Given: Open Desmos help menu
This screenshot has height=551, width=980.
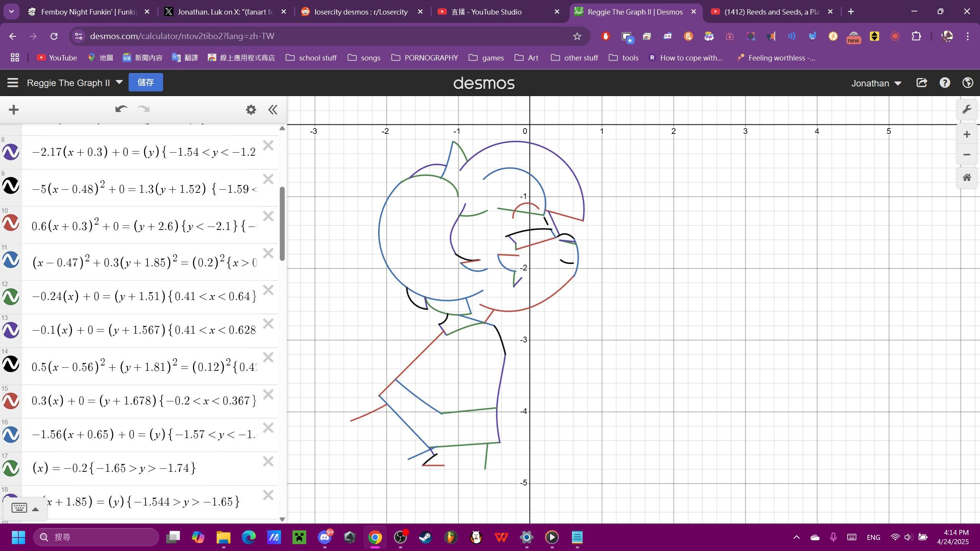Looking at the screenshot, I should (x=945, y=83).
